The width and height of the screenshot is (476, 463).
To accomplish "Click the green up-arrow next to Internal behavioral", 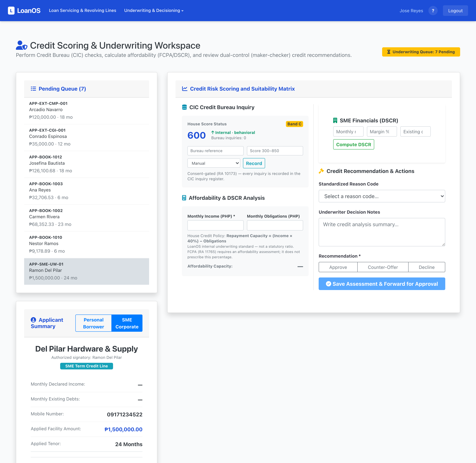I will click(x=213, y=132).
